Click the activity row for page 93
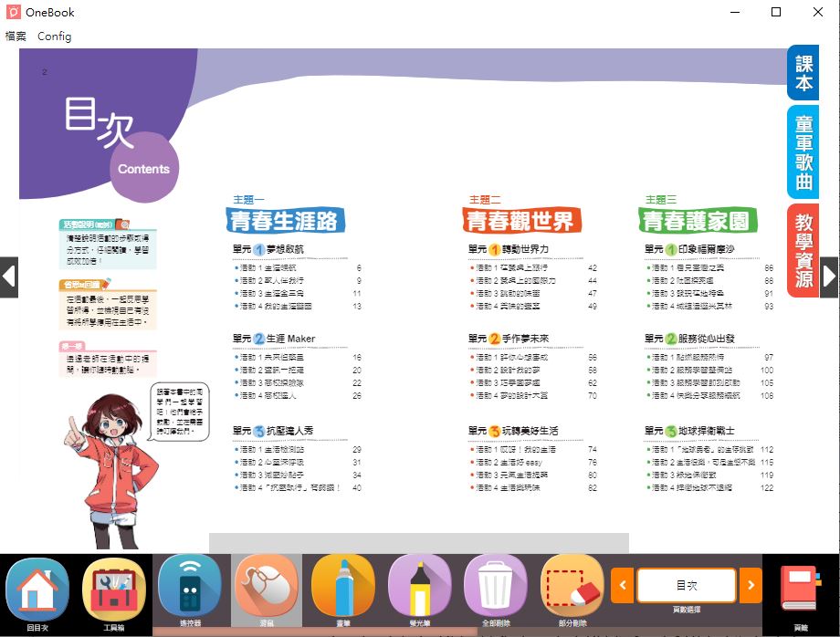Screen dimensions: 840x637 (x=709, y=307)
